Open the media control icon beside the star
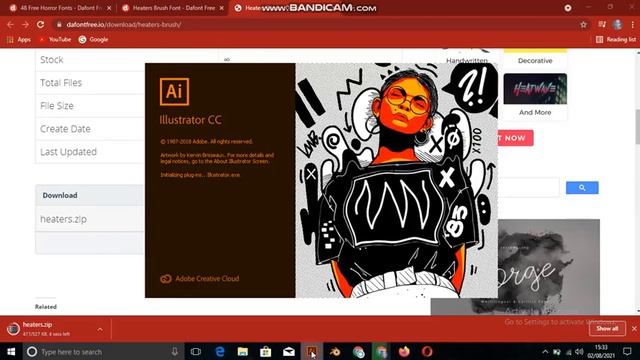640x360 pixels. click(602, 24)
